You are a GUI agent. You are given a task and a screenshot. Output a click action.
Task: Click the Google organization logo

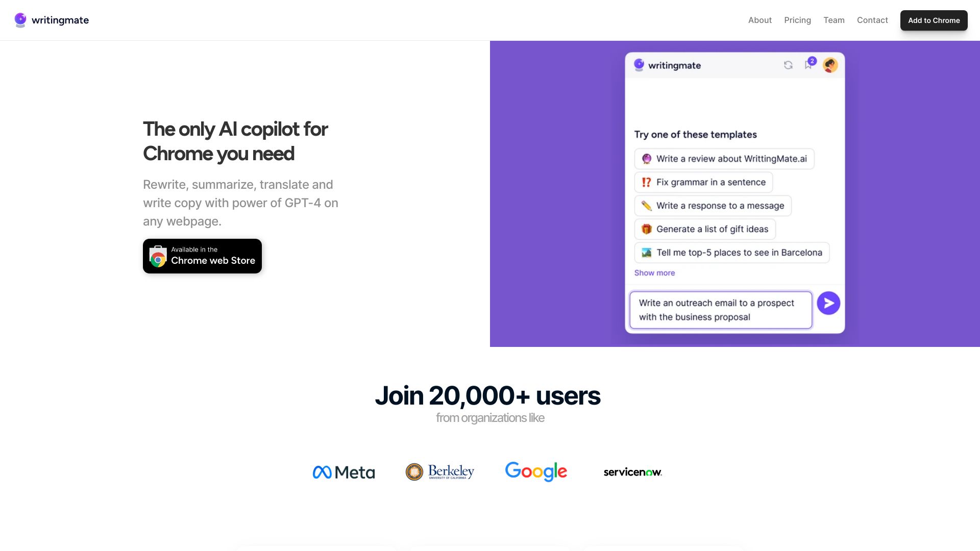coord(536,472)
